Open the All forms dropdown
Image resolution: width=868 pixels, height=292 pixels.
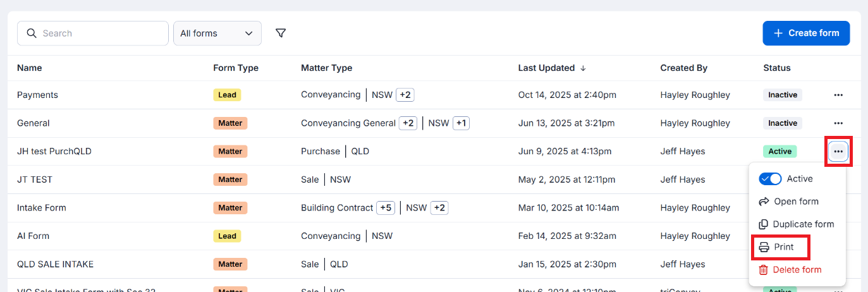pos(217,33)
